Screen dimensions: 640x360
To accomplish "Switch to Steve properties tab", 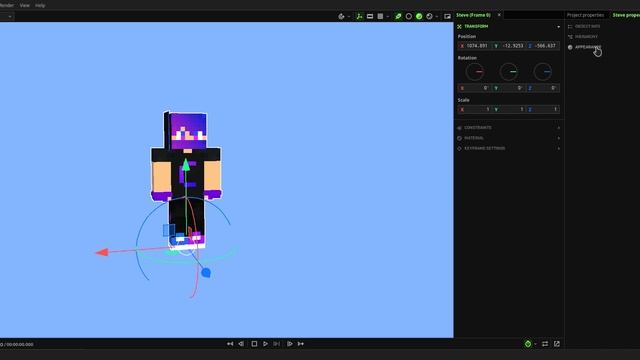I will [626, 15].
